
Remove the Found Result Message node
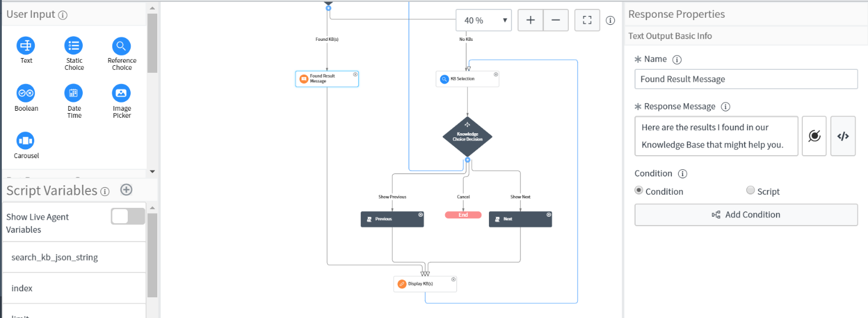click(355, 75)
